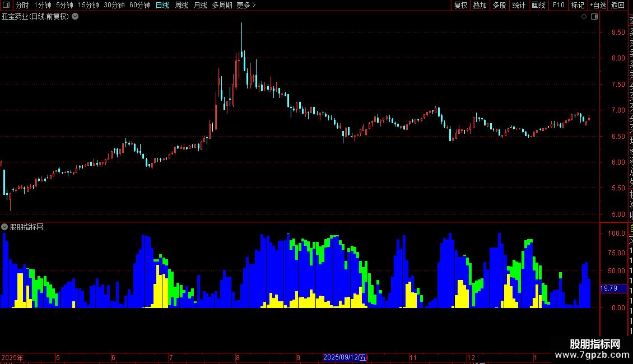Click month 12 on the time axis
Image resolution: width=633 pixels, height=364 pixels.
pyautogui.click(x=471, y=357)
